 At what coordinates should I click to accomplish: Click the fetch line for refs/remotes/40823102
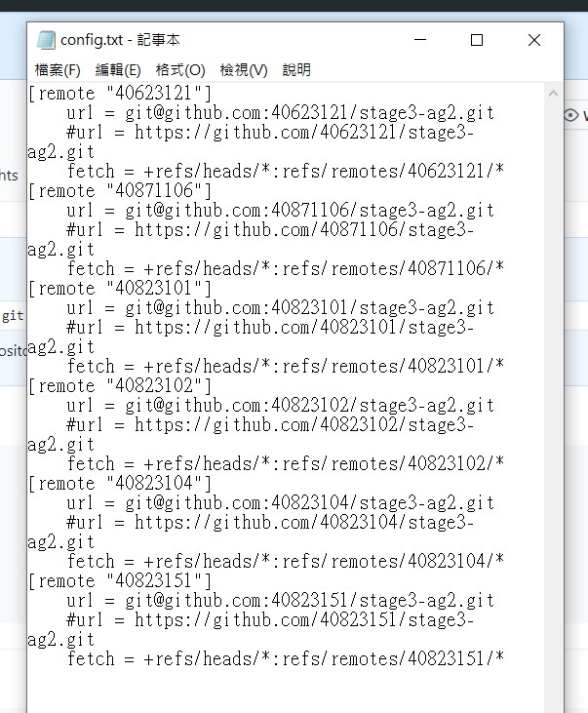(x=286, y=464)
